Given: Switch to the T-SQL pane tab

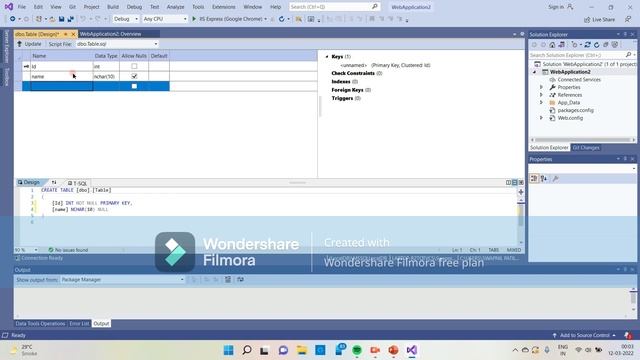Looking at the screenshot, I should pos(78,183).
